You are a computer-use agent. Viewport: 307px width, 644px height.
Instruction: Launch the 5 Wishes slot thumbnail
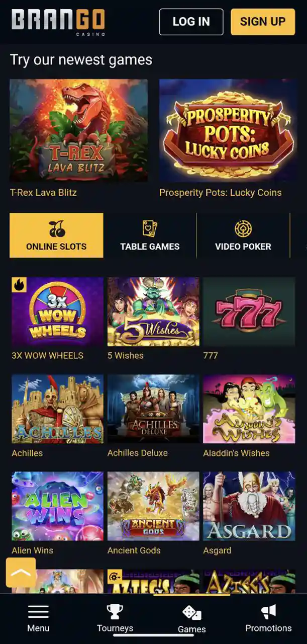coord(153,311)
